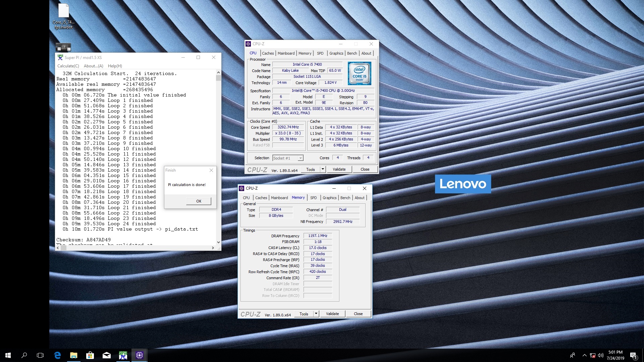Click the lower CPU-Z window title icon

(241, 188)
